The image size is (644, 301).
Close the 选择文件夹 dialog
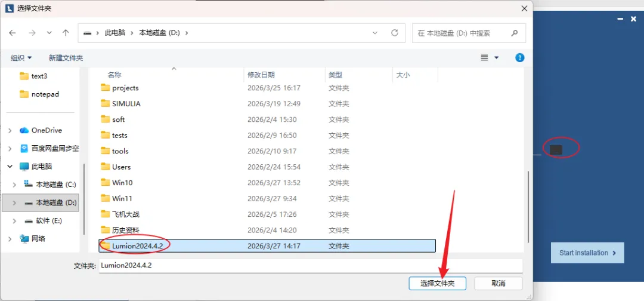pyautogui.click(x=524, y=8)
